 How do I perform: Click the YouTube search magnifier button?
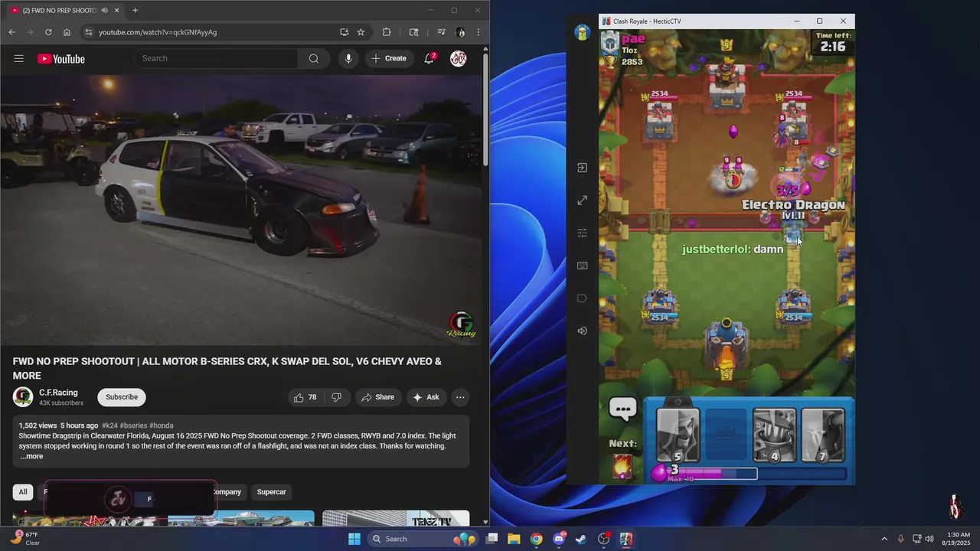coord(314,58)
